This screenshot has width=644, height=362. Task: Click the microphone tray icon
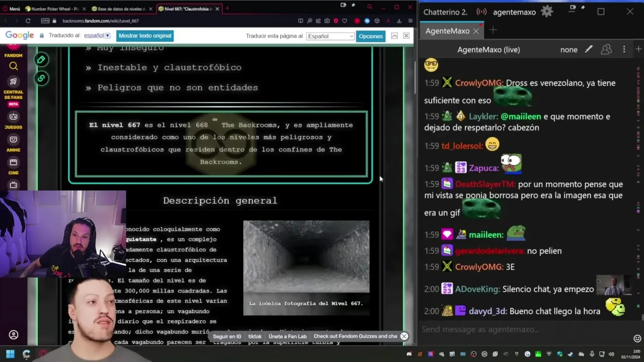(x=592, y=354)
